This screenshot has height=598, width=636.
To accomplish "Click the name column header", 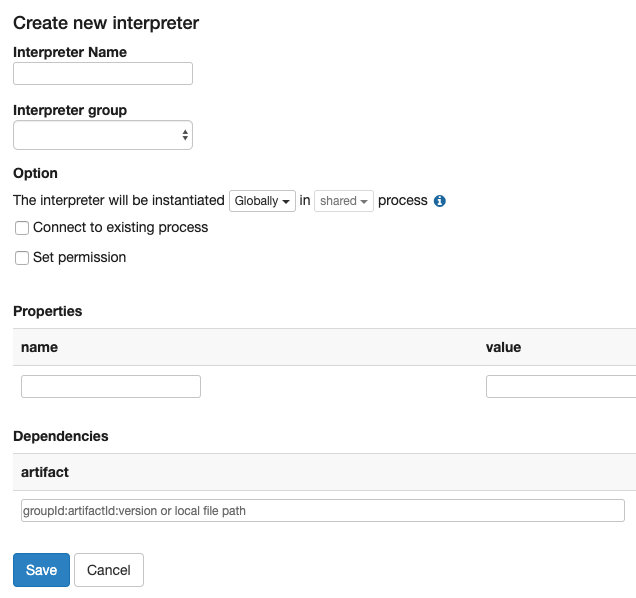I will click(39, 347).
